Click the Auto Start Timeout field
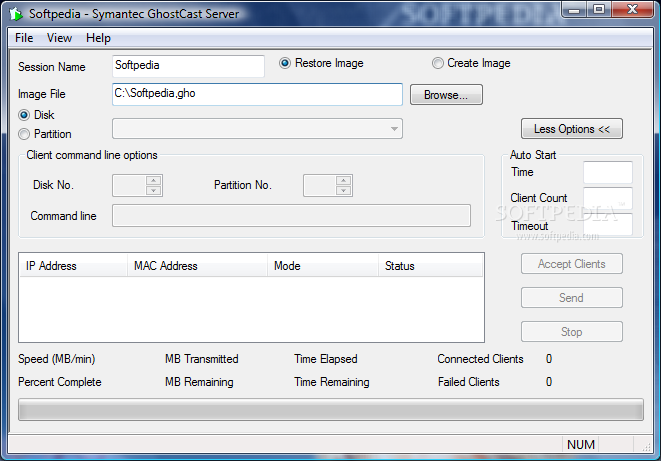This screenshot has width=661, height=461. (608, 224)
